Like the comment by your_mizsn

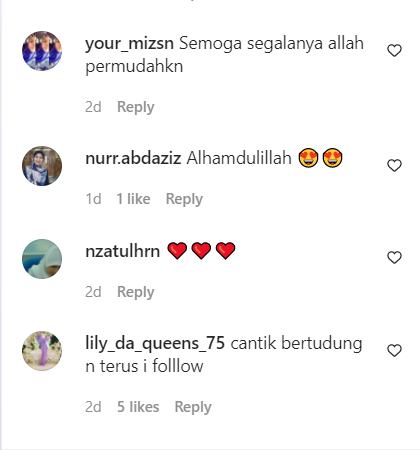(x=394, y=51)
